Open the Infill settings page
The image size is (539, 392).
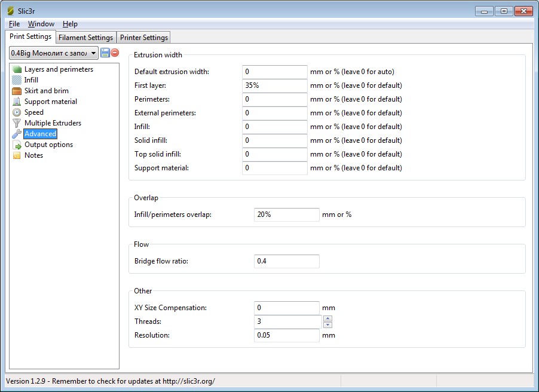(x=31, y=80)
